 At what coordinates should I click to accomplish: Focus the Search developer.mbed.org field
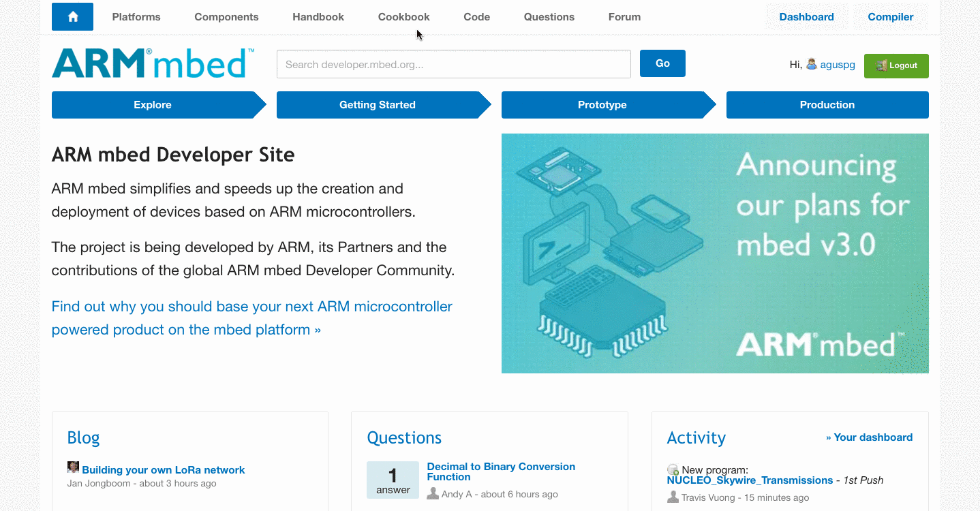click(454, 64)
